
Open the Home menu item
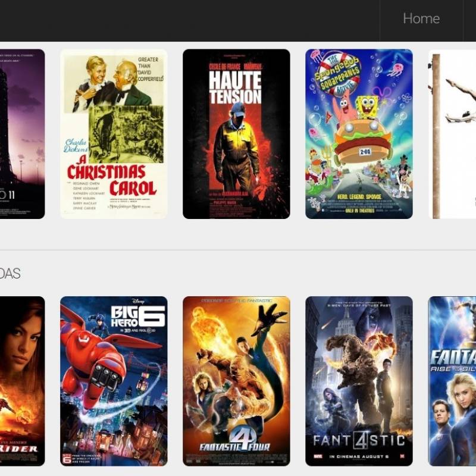tap(421, 19)
